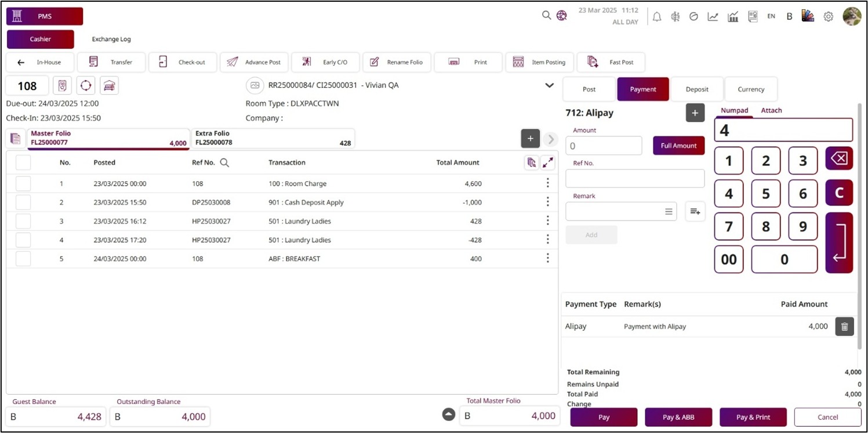This screenshot has width=868, height=433.
Task: Tick the checkbox for Room Charge row
Action: 23,183
